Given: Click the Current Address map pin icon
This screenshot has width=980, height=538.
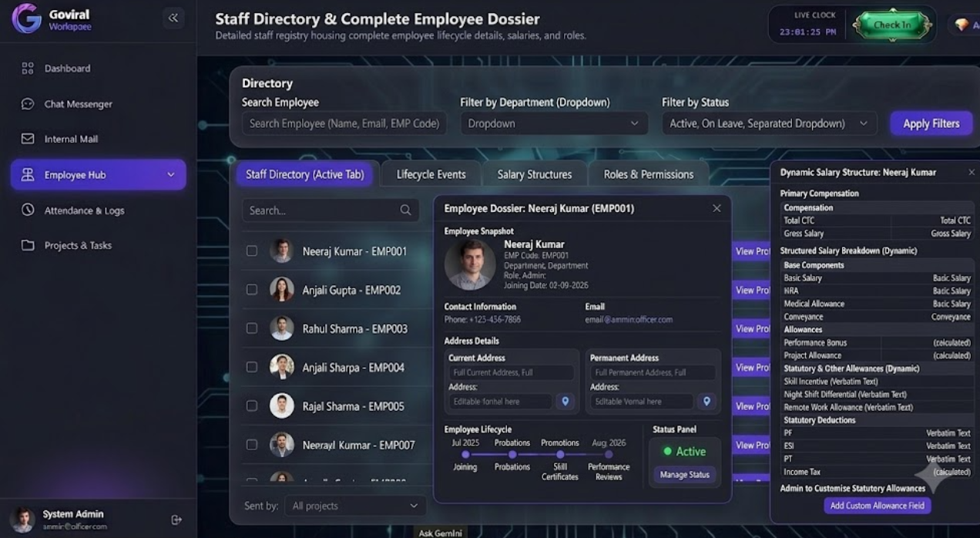Looking at the screenshot, I should [x=565, y=402].
